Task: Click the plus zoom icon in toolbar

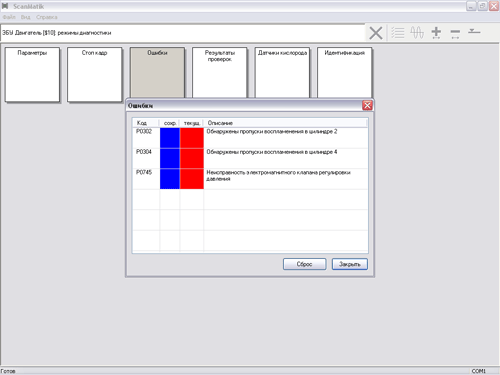Action: click(x=436, y=33)
